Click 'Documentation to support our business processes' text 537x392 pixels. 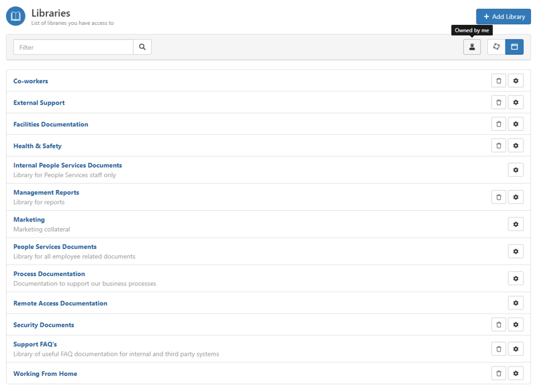[x=85, y=283]
